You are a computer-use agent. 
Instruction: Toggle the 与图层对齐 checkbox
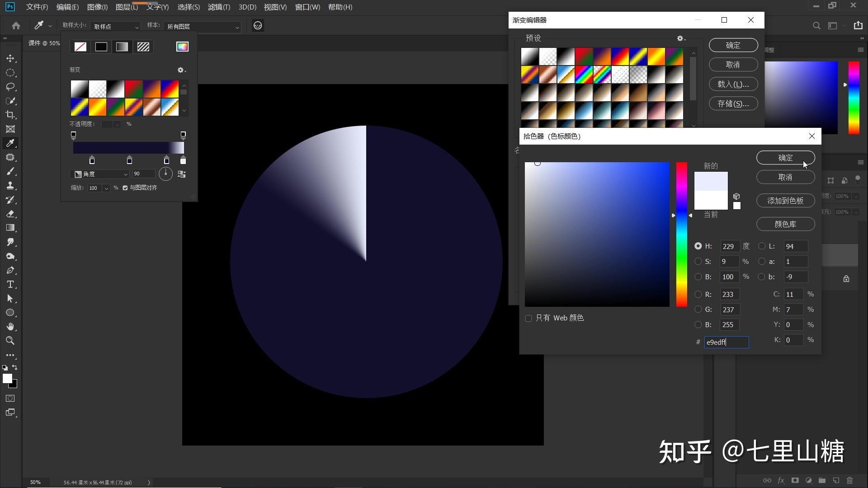pyautogui.click(x=125, y=188)
